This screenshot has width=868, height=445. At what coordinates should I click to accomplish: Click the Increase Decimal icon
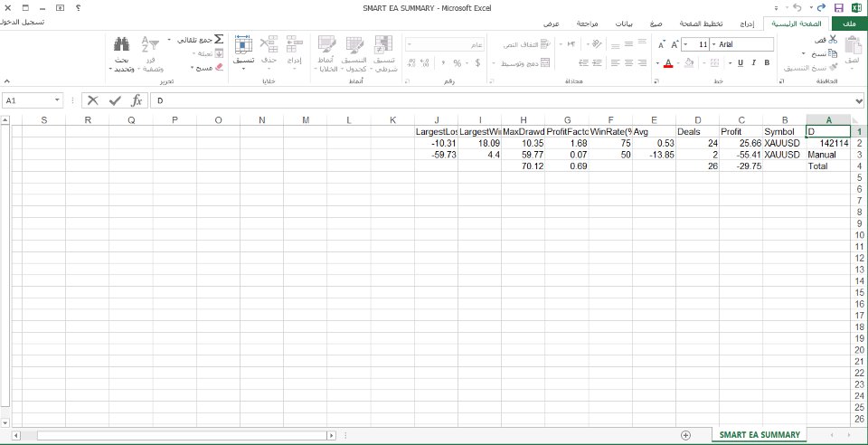click(425, 63)
